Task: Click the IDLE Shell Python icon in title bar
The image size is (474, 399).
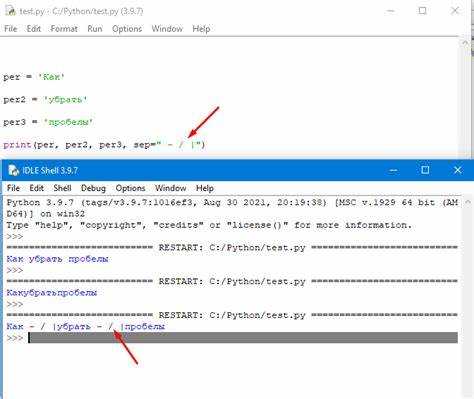Action: pyautogui.click(x=13, y=170)
